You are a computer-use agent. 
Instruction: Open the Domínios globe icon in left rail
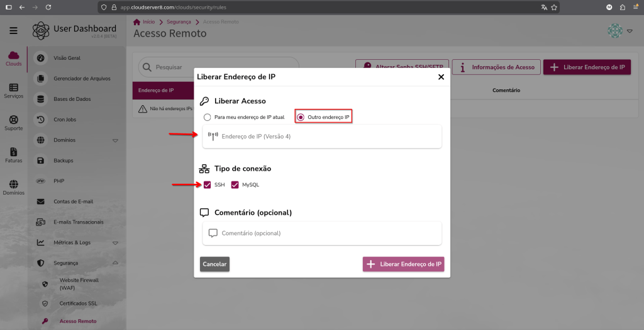[x=13, y=186]
